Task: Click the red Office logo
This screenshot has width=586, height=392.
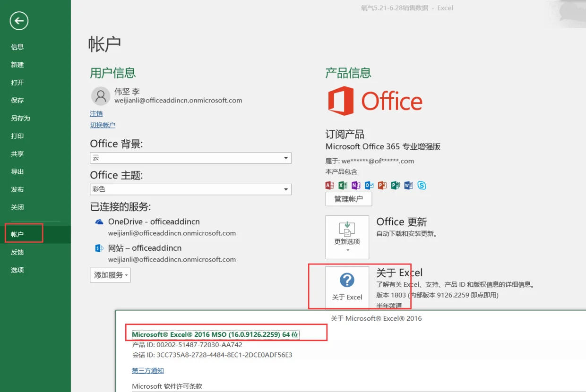Action: click(x=375, y=101)
